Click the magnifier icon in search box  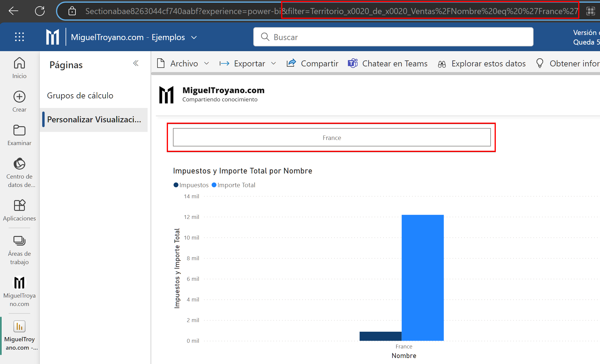click(265, 37)
